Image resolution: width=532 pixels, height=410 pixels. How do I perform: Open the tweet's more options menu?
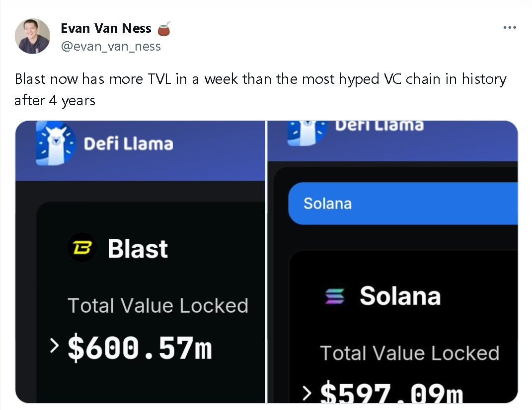(510, 28)
